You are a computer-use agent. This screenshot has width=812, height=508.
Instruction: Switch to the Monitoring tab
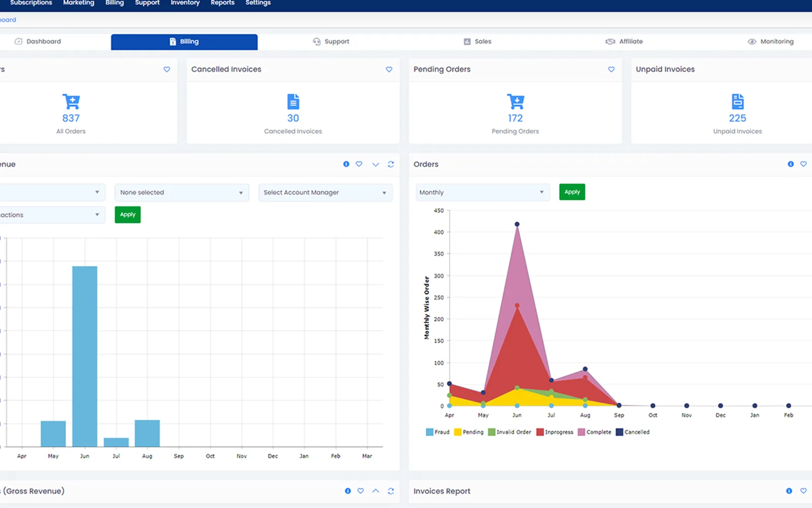(x=770, y=42)
